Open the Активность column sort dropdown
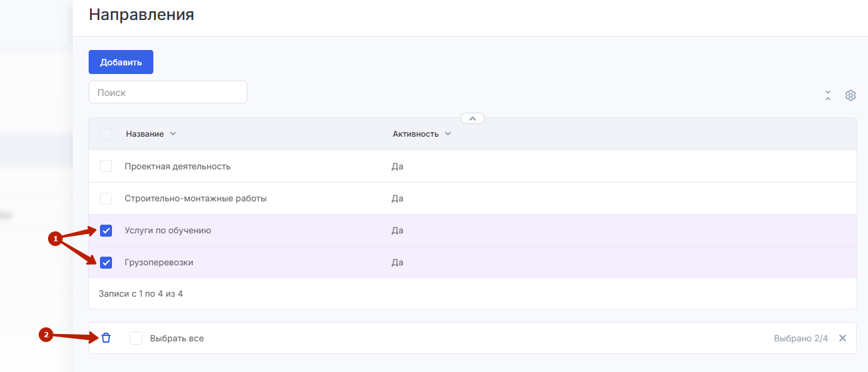 pos(448,134)
